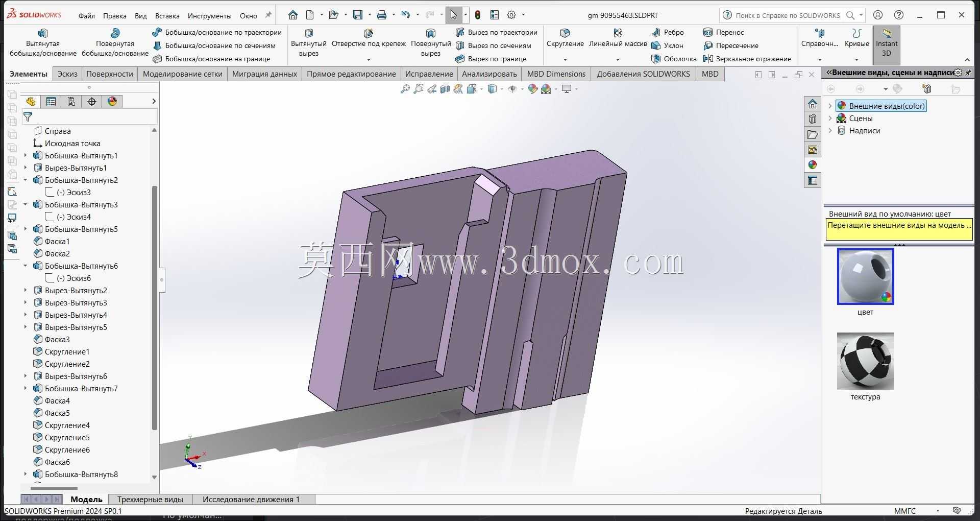Select the Скругление1 feature in tree
The image size is (980, 521).
61,351
